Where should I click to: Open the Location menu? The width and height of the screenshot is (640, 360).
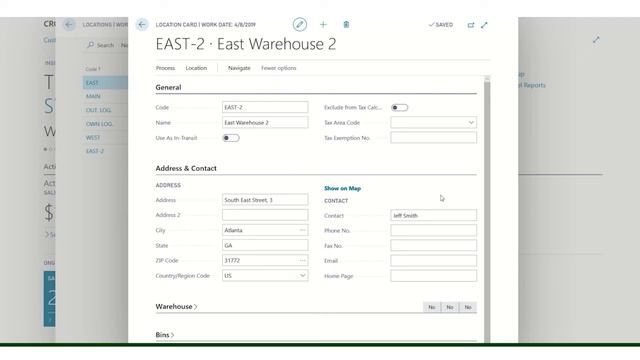196,68
